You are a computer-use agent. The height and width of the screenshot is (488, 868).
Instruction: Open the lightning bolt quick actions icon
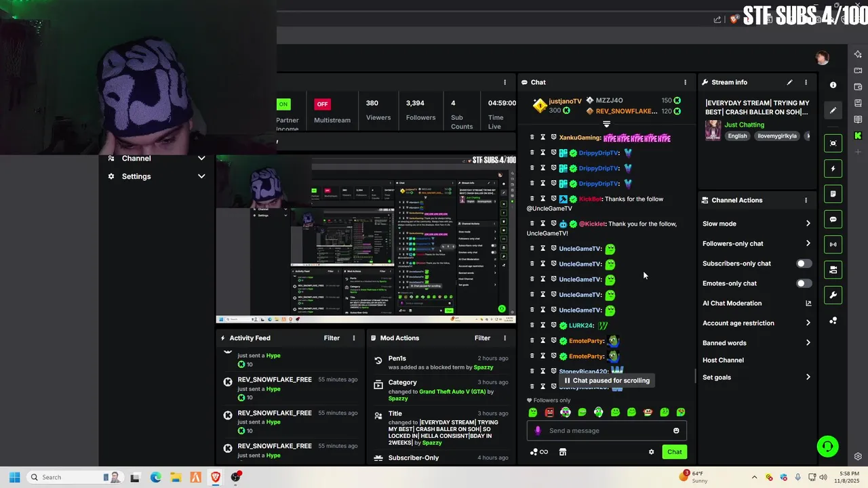tap(833, 169)
